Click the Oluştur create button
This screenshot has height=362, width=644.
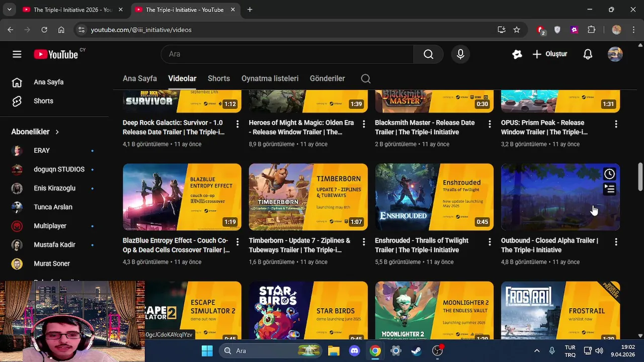(x=549, y=54)
